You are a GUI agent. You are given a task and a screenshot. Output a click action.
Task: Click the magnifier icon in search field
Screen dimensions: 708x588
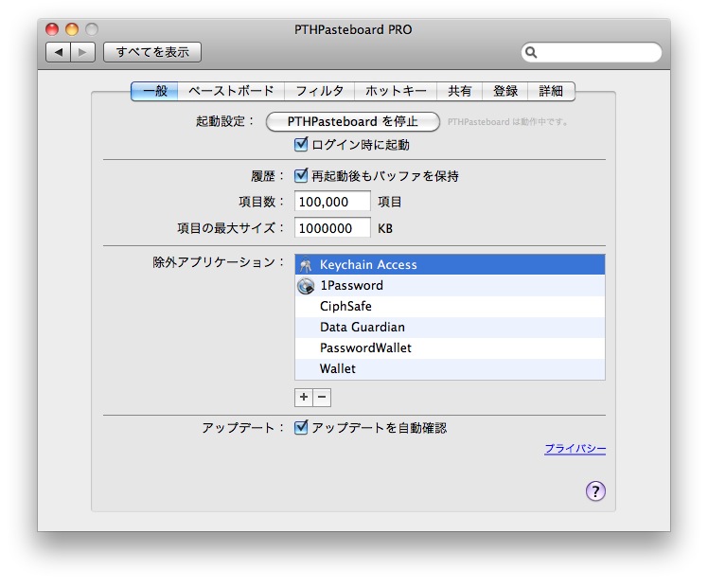coord(532,53)
